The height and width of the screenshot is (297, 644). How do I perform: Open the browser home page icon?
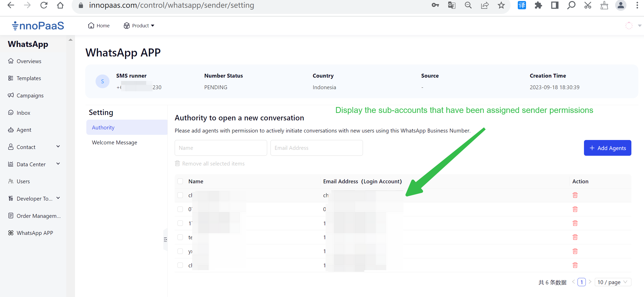click(60, 5)
